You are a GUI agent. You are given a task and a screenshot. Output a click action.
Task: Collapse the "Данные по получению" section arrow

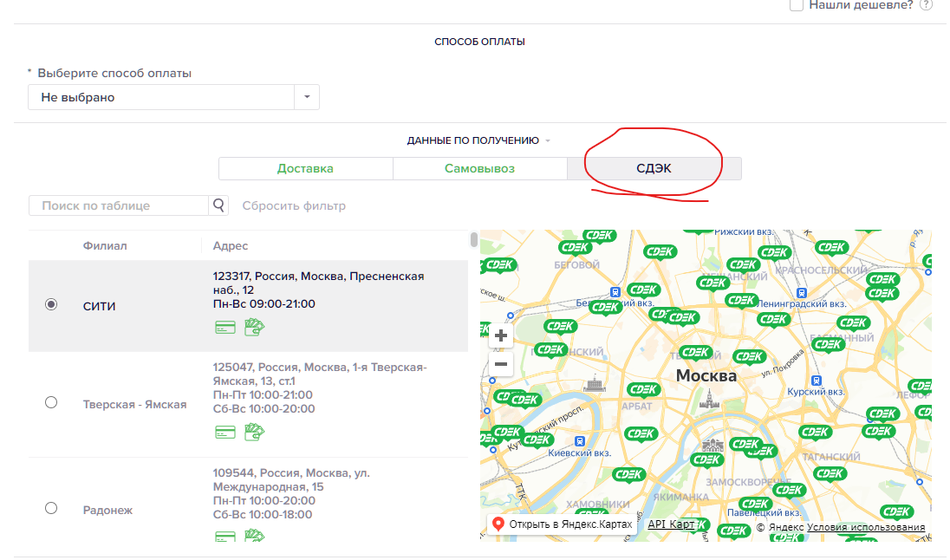pyautogui.click(x=548, y=140)
